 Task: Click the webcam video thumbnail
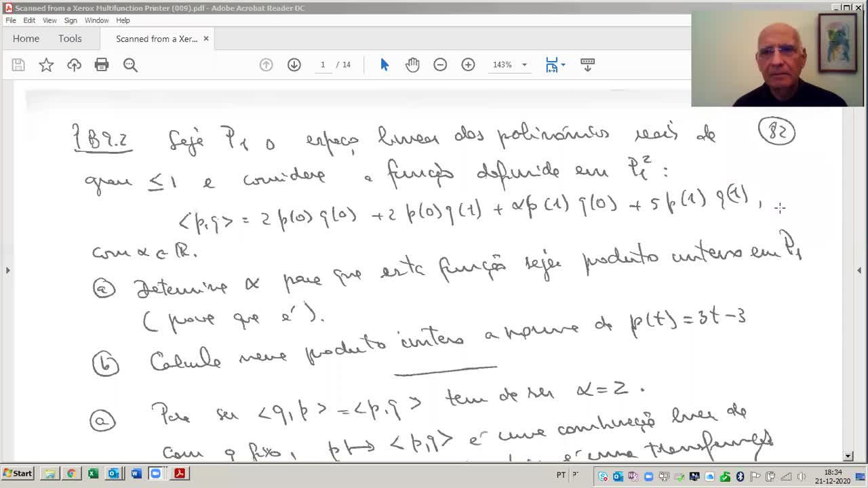point(778,59)
